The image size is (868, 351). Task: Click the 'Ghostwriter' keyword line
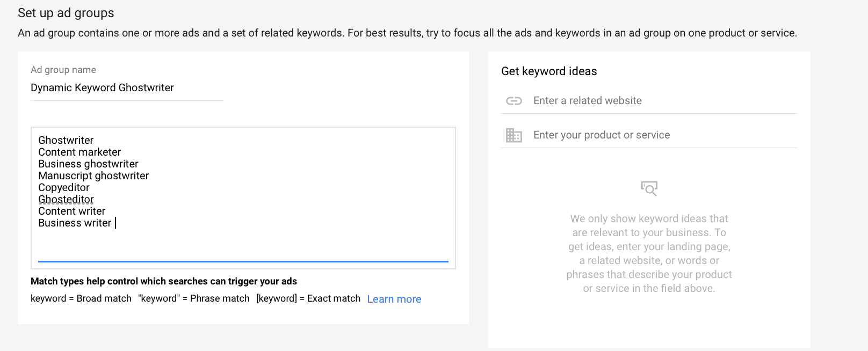(x=66, y=140)
